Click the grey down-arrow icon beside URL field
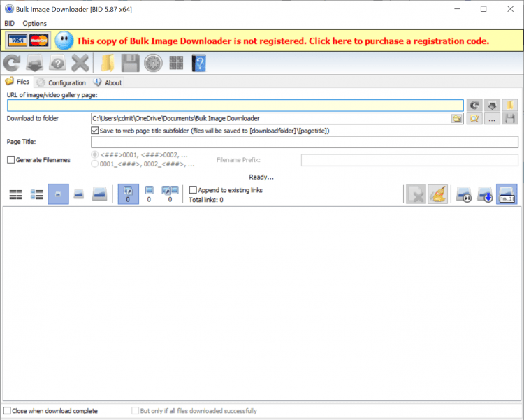This screenshot has height=420, width=524. tap(492, 106)
